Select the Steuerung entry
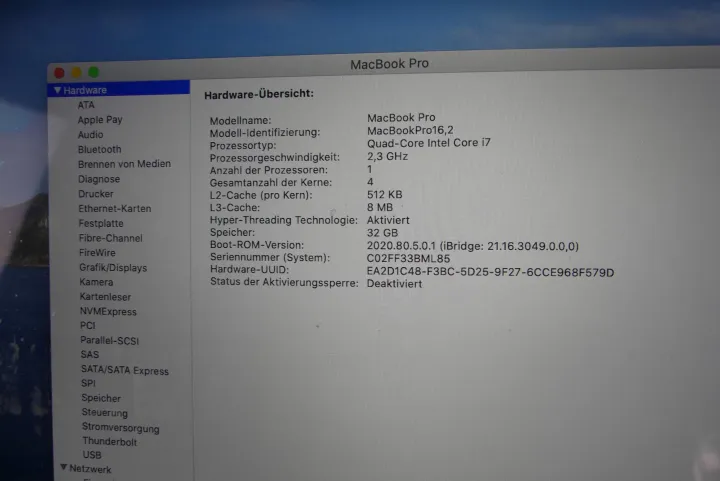Image resolution: width=720 pixels, height=481 pixels. point(105,413)
